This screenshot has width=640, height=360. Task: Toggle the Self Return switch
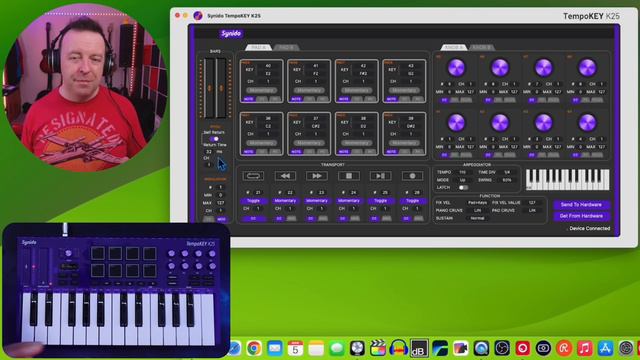pos(214,139)
